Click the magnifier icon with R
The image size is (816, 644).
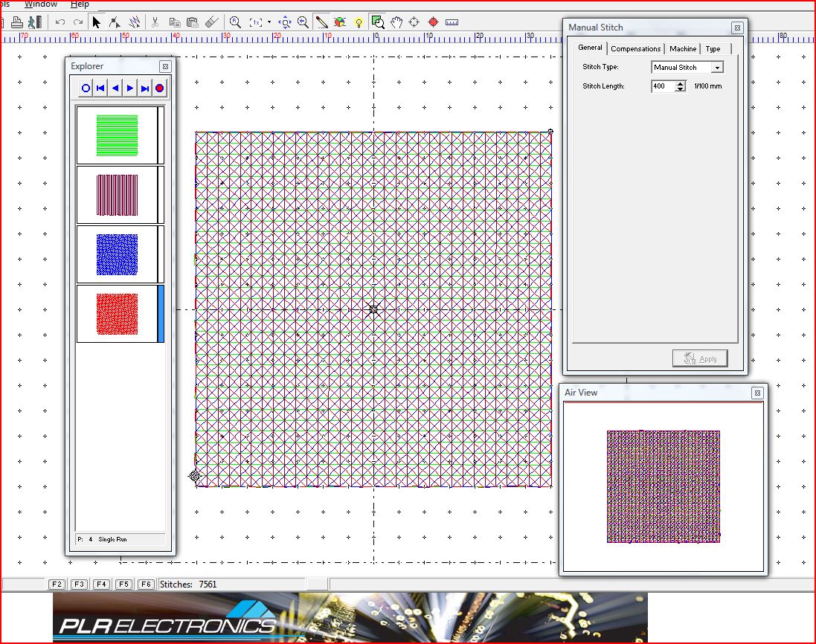tap(235, 22)
